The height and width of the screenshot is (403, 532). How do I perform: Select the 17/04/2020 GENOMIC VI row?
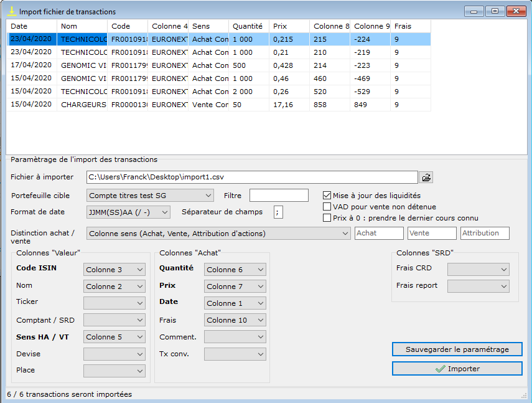click(x=219, y=65)
